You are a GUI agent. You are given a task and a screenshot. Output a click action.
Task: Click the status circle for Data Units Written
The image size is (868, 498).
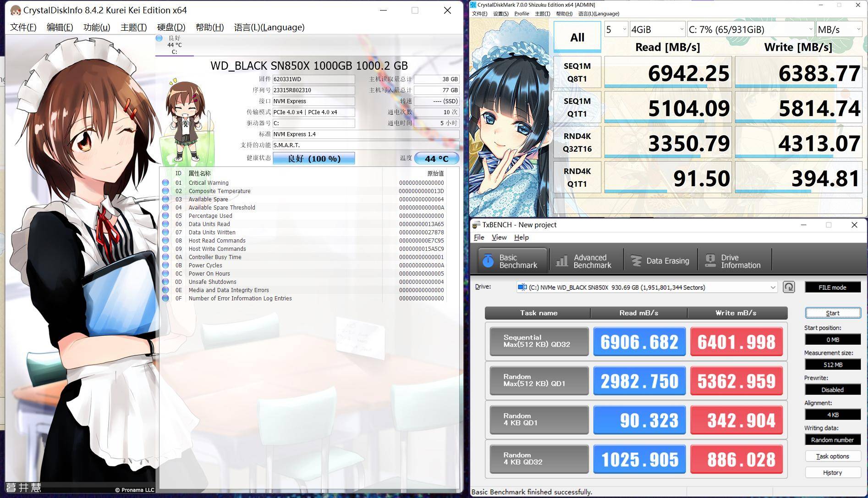(165, 232)
